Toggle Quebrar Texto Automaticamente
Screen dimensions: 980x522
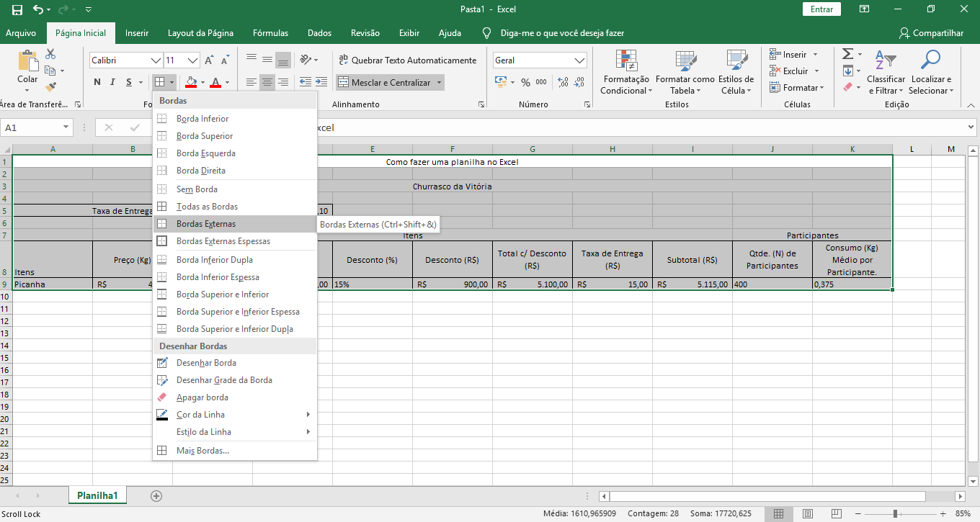pos(406,60)
